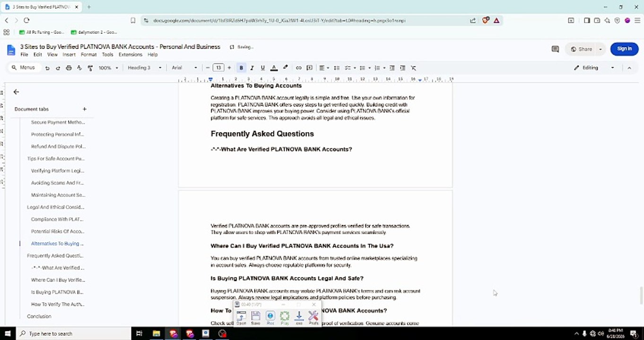Increase font size with the plus button

pos(229,68)
